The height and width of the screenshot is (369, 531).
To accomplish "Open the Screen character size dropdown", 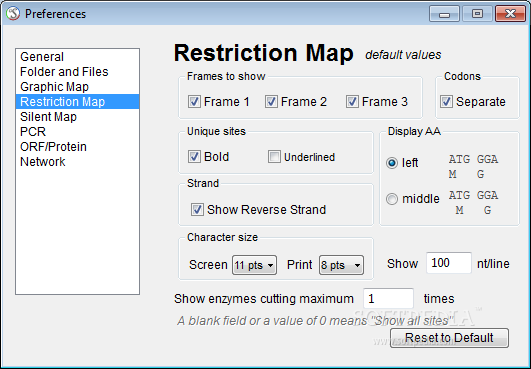I will click(x=254, y=265).
